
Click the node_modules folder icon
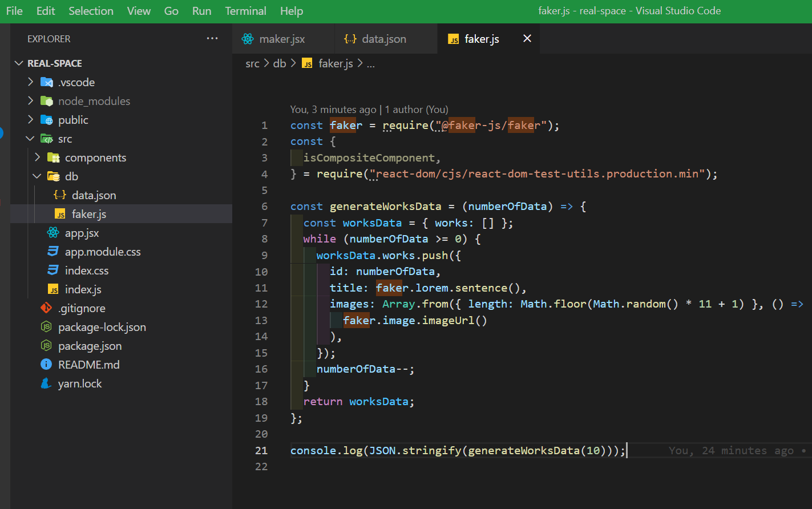(x=47, y=101)
